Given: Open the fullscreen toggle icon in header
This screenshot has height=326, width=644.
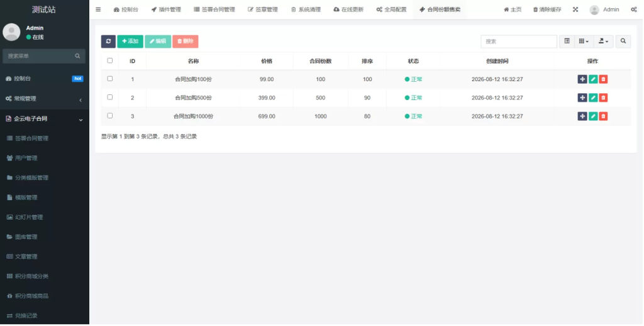Looking at the screenshot, I should pos(575,9).
